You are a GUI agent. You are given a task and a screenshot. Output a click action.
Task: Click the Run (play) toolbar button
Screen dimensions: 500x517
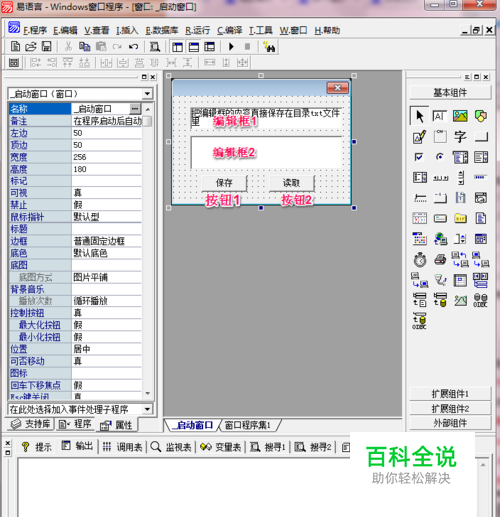[231, 47]
